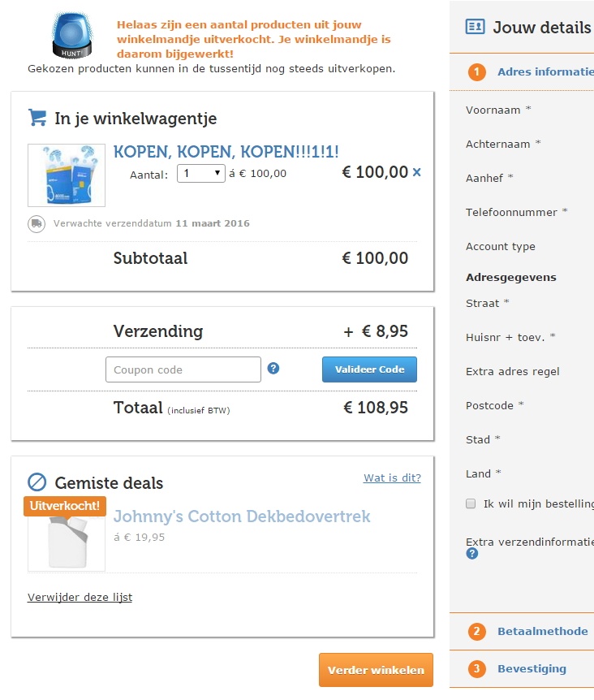Image resolution: width=594 pixels, height=700 pixels.
Task: Expand the Bevestiging step section
Action: coord(532,668)
